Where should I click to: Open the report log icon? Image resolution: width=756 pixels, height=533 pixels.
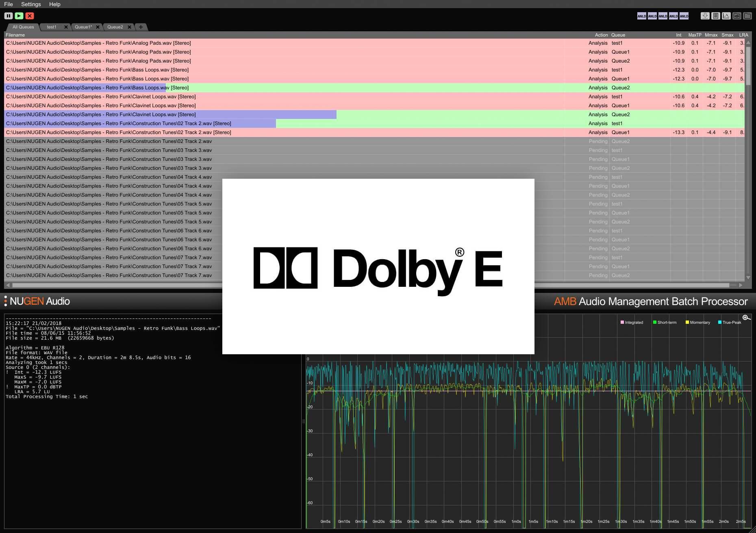(x=716, y=15)
